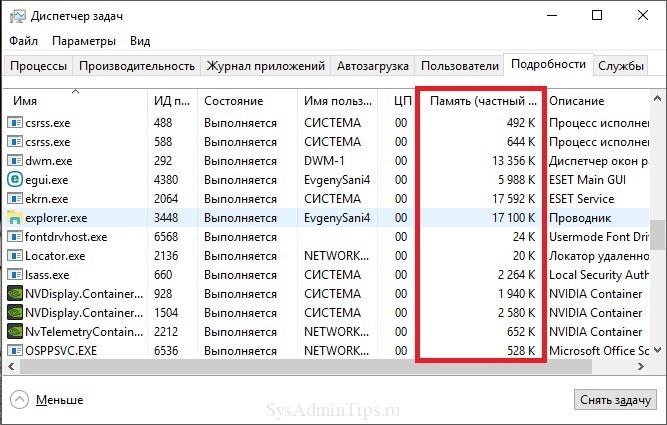Click the vertical scrollbar up arrow
This screenshot has height=425, width=667.
click(x=658, y=98)
